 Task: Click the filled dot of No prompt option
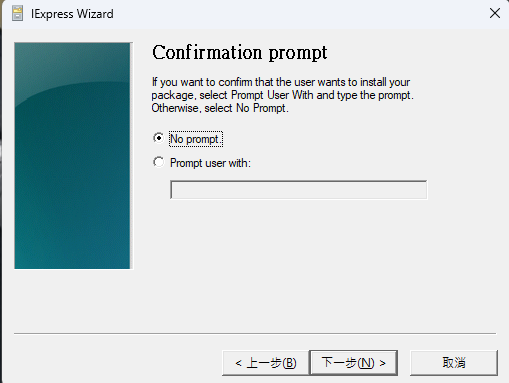pos(159,138)
